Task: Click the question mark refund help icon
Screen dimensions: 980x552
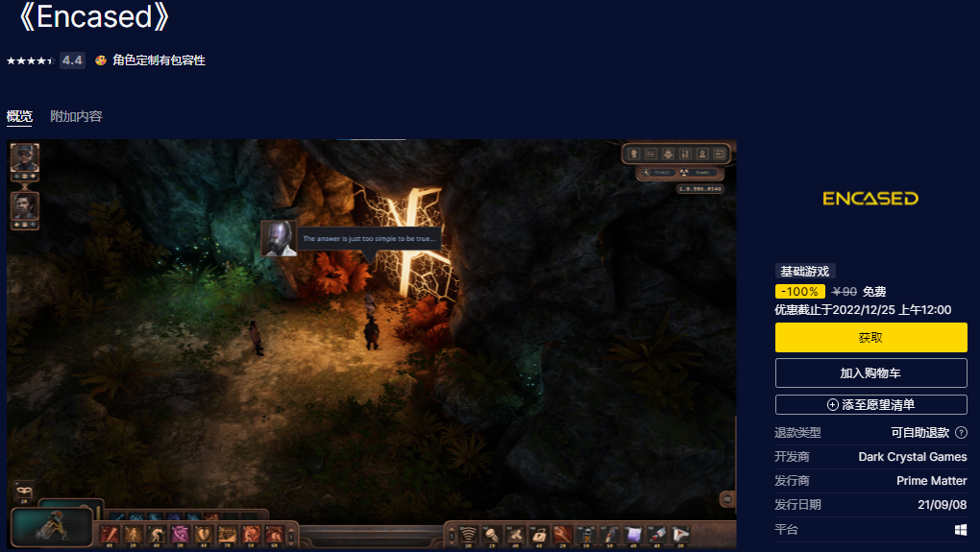Action: 961,433
